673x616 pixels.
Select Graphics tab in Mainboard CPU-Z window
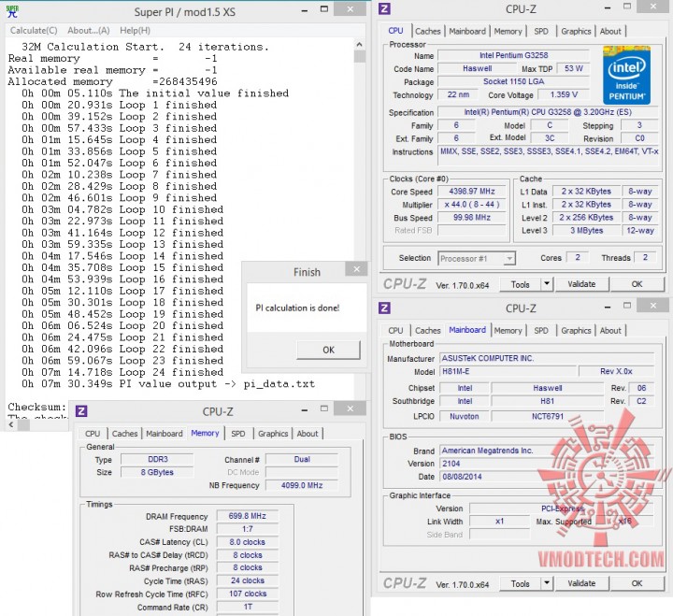coord(576,330)
